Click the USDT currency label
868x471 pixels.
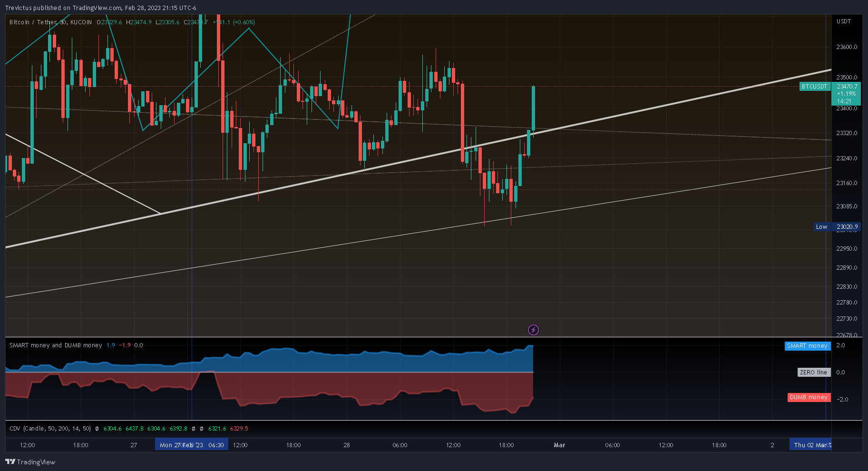844,21
